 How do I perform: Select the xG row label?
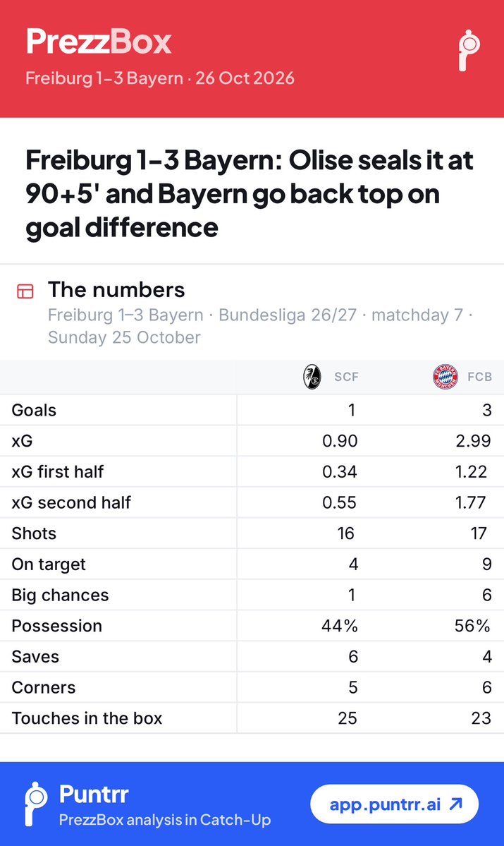22,441
